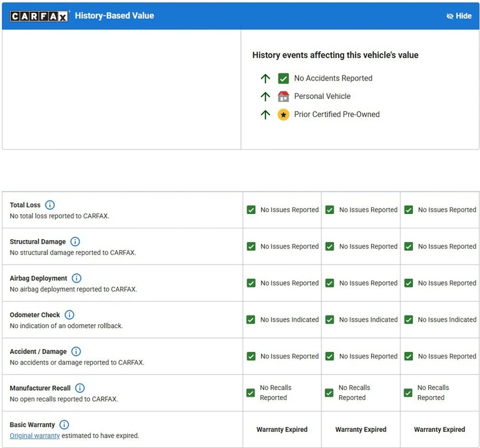Click second owner Odometer Check green check

(x=330, y=320)
